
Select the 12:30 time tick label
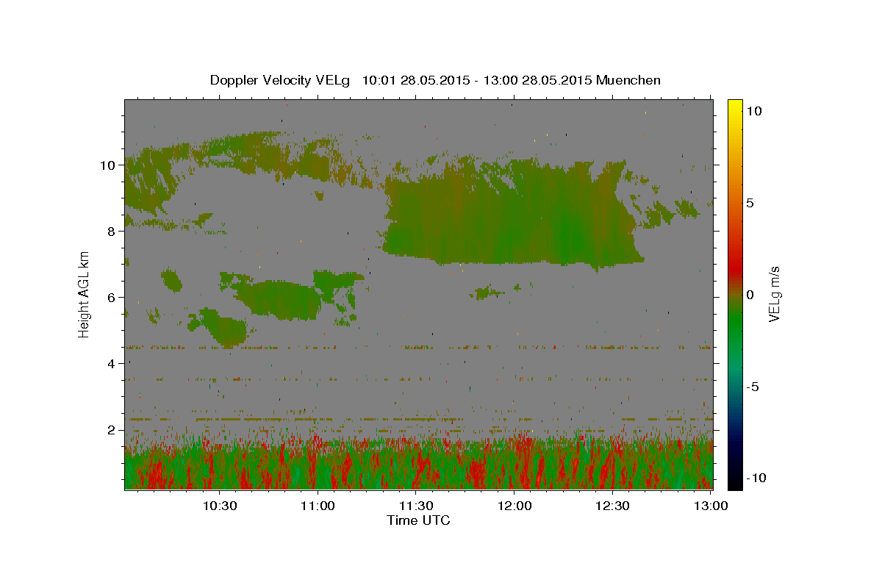pos(612,506)
